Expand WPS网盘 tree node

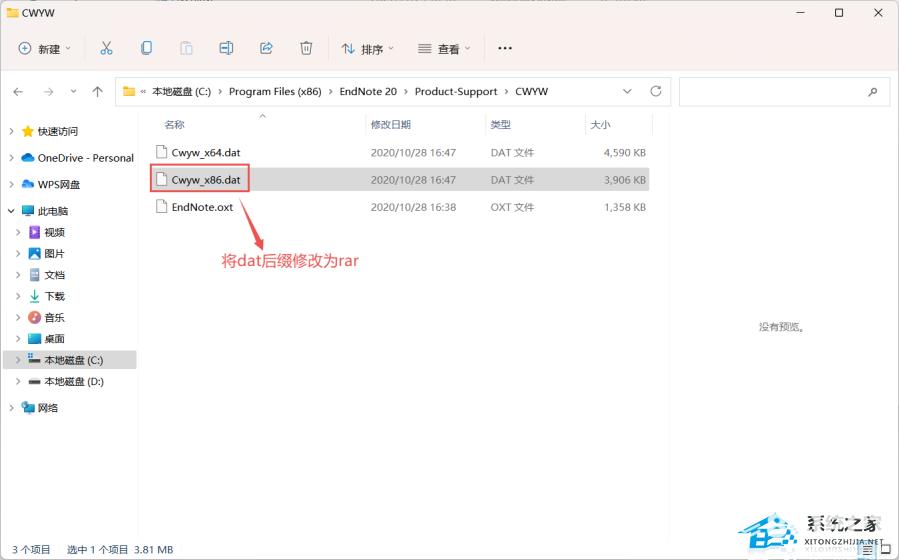pyautogui.click(x=11, y=184)
